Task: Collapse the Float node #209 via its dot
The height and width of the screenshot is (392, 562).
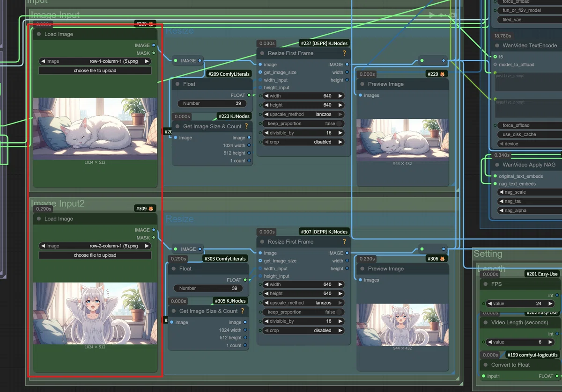Action: click(x=177, y=84)
